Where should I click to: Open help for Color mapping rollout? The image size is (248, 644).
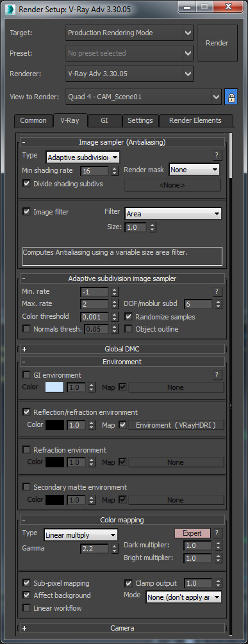217,533
